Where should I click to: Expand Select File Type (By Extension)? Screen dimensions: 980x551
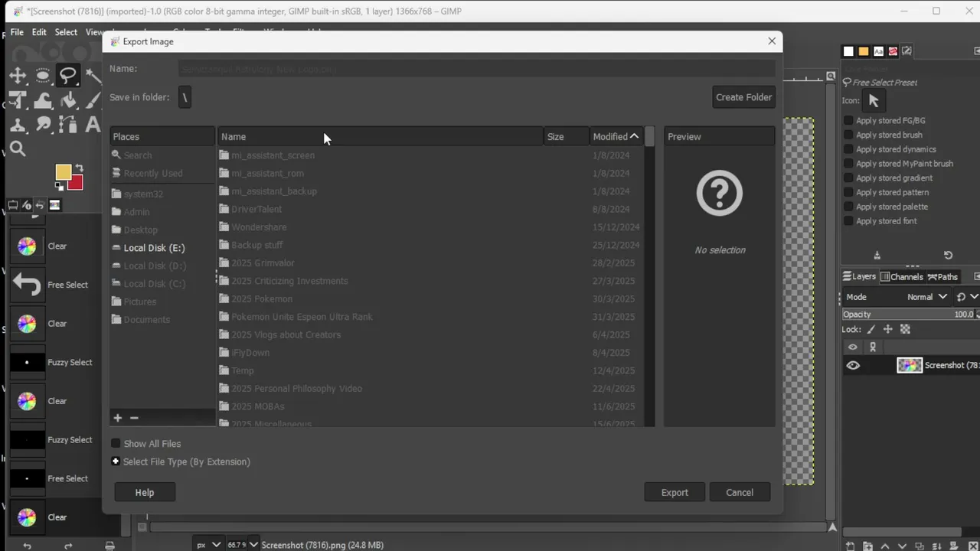point(116,461)
